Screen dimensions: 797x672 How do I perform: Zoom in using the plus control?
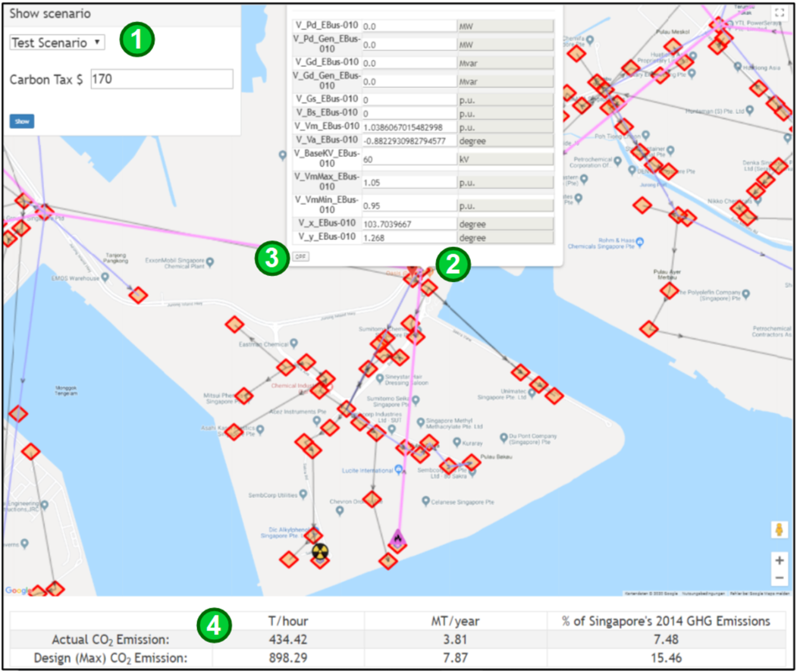coord(779,560)
